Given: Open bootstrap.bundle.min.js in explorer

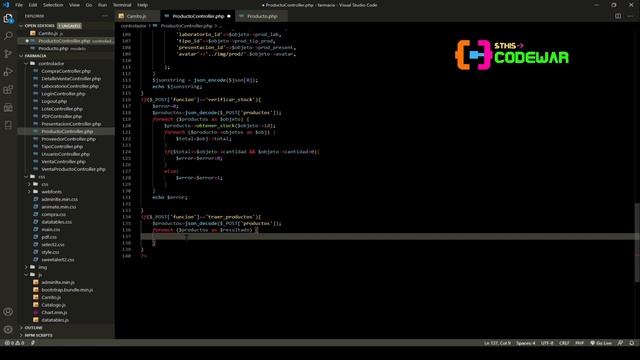Looking at the screenshot, I should click(67, 290).
